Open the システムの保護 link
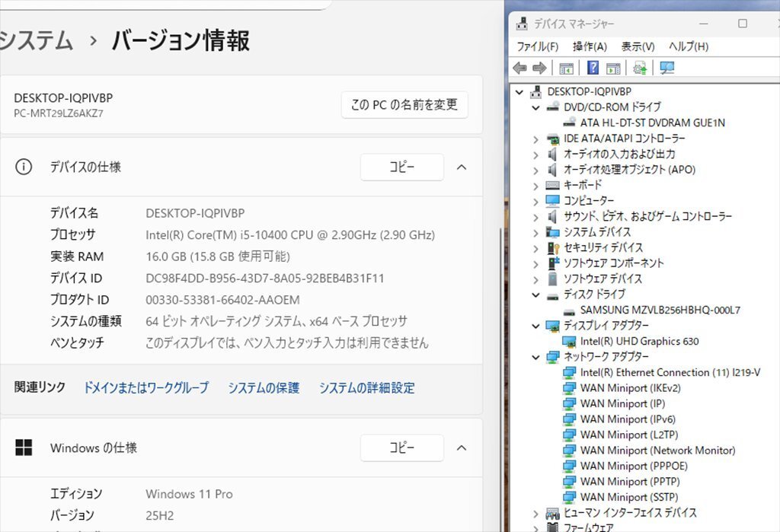 tap(264, 388)
